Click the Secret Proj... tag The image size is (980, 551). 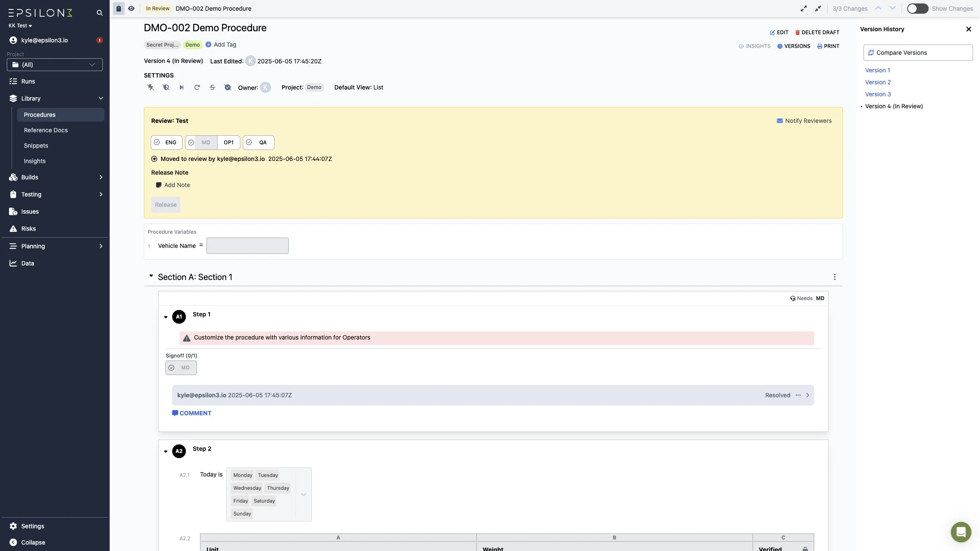click(x=162, y=45)
